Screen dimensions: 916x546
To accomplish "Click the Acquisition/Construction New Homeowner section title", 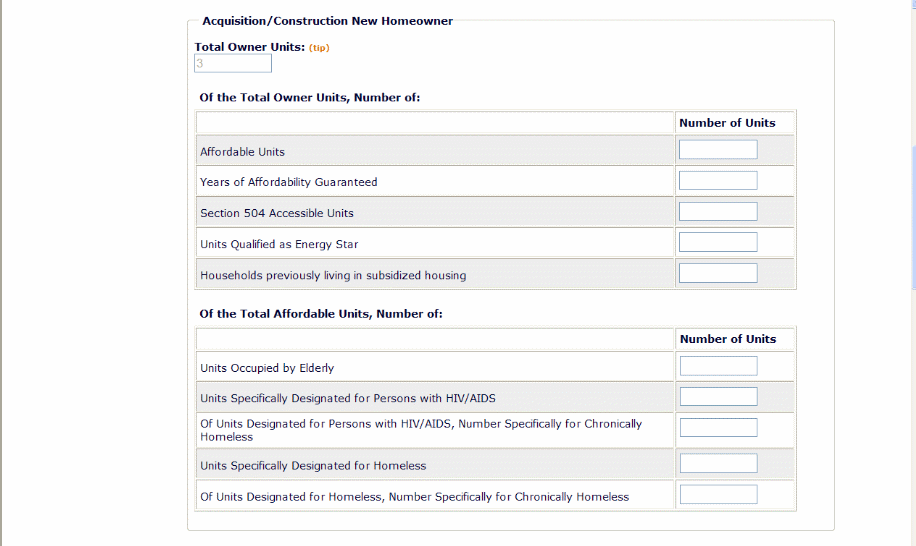I will [327, 21].
